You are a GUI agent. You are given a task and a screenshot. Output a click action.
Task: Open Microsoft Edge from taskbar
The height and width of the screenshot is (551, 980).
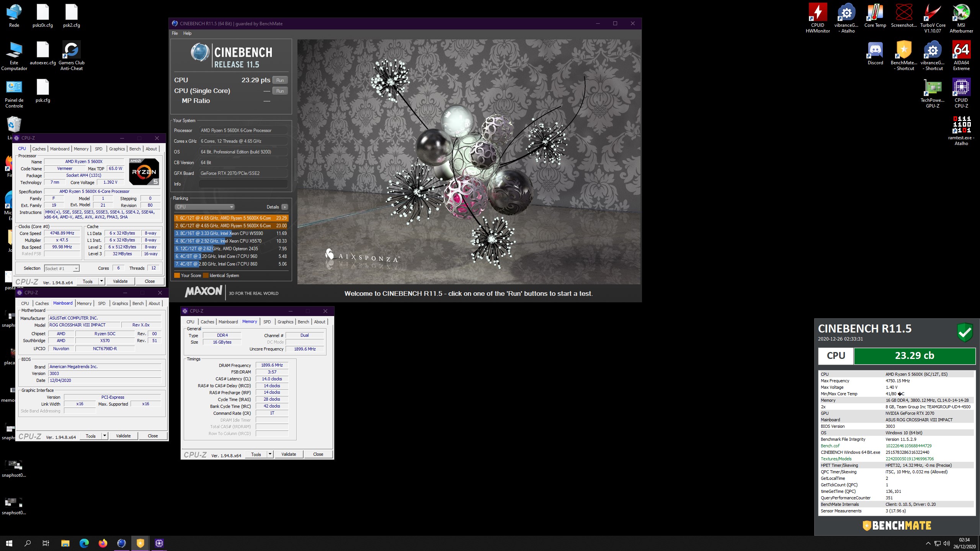point(84,543)
